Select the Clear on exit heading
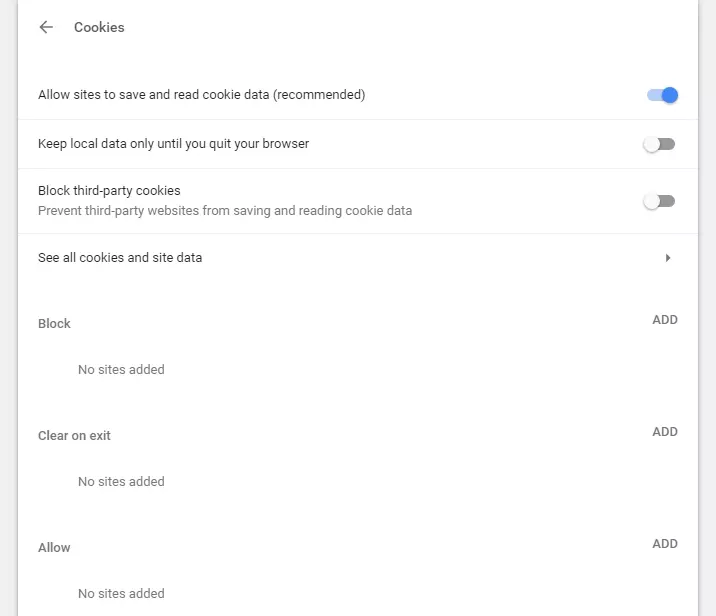The height and width of the screenshot is (616, 716). click(74, 436)
